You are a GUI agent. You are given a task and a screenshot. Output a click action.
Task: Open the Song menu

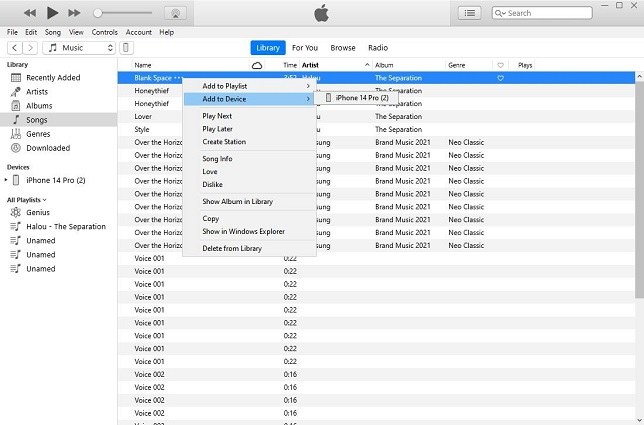53,32
